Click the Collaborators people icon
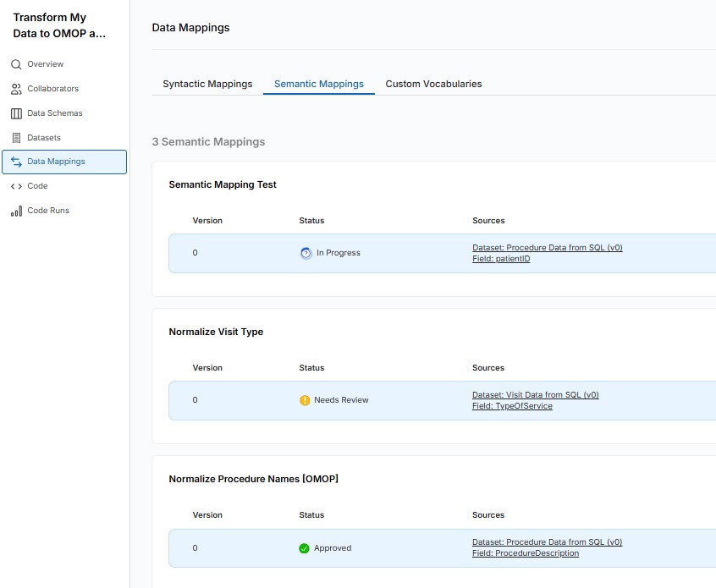716x588 pixels. tap(16, 89)
